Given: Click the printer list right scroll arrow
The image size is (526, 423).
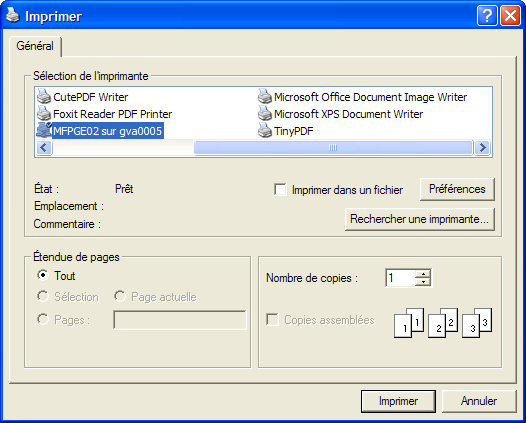Looking at the screenshot, I should [482, 148].
